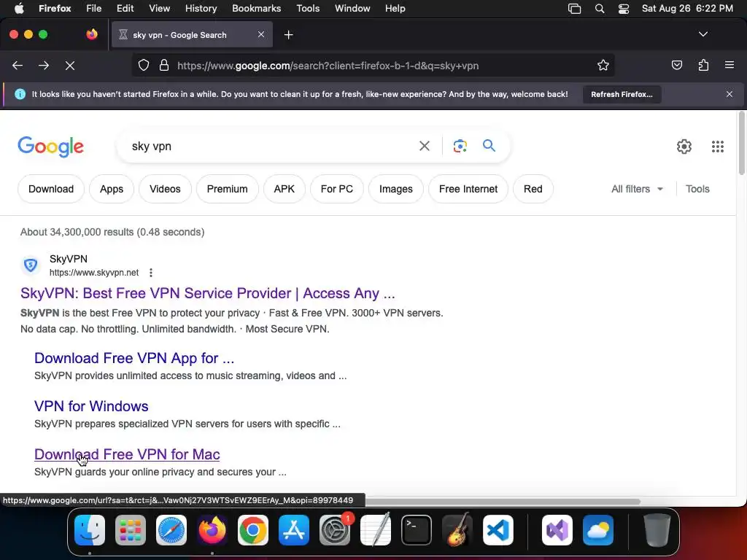The height and width of the screenshot is (560, 747).
Task: Open tracking protection shield icon
Action: 144,65
